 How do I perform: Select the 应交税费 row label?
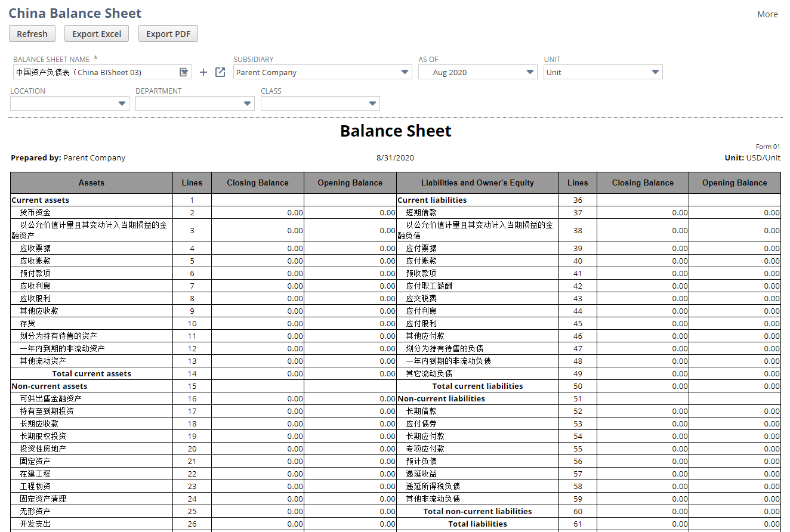coord(421,299)
